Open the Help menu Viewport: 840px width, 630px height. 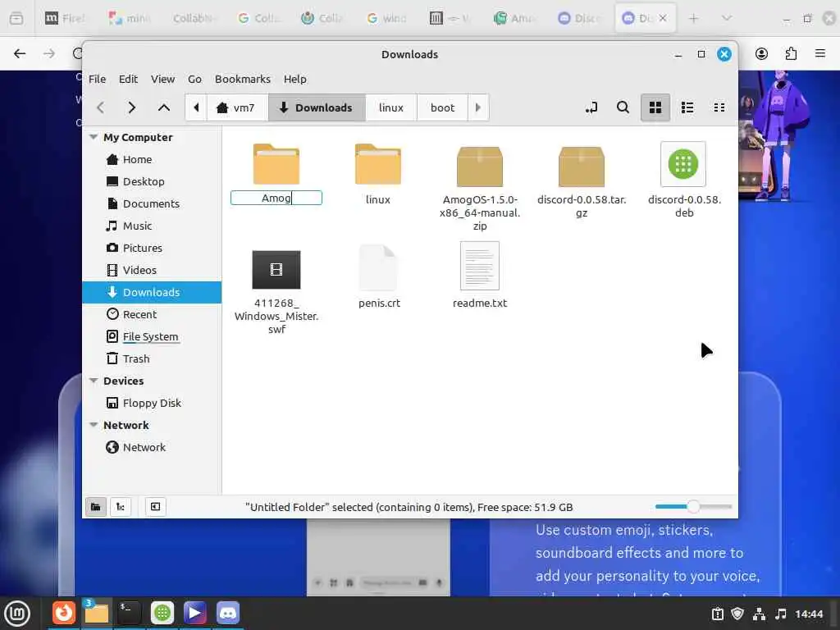[x=294, y=79]
